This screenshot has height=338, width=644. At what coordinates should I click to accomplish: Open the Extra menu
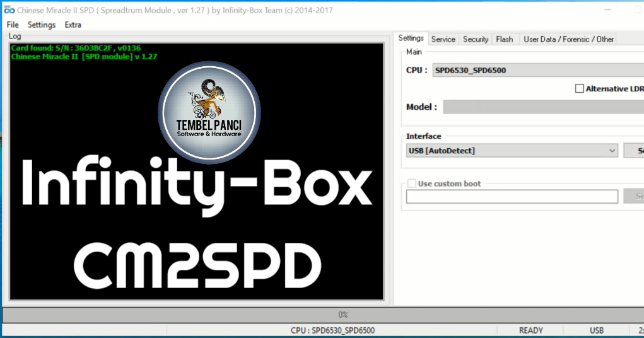pos(73,25)
